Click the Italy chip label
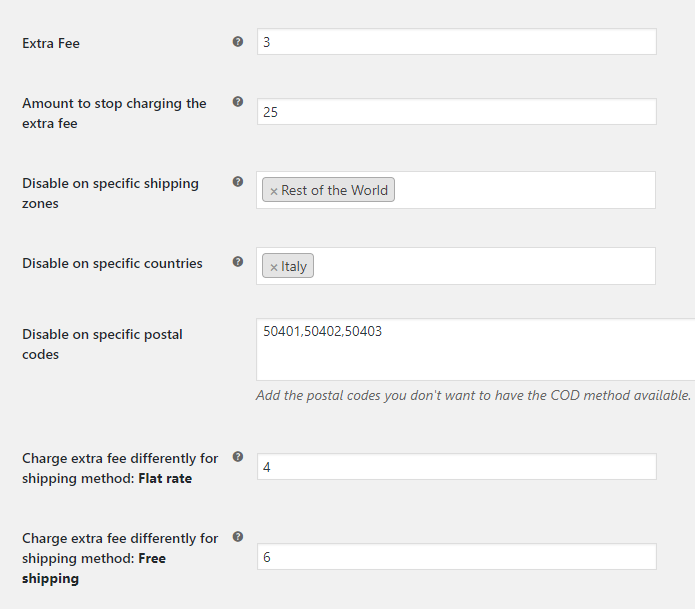 [x=294, y=266]
